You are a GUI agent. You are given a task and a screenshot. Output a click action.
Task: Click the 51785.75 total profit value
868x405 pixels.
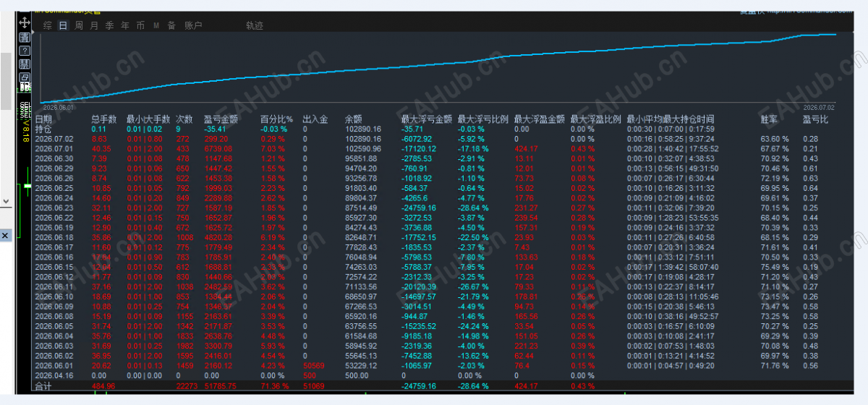[220, 387]
